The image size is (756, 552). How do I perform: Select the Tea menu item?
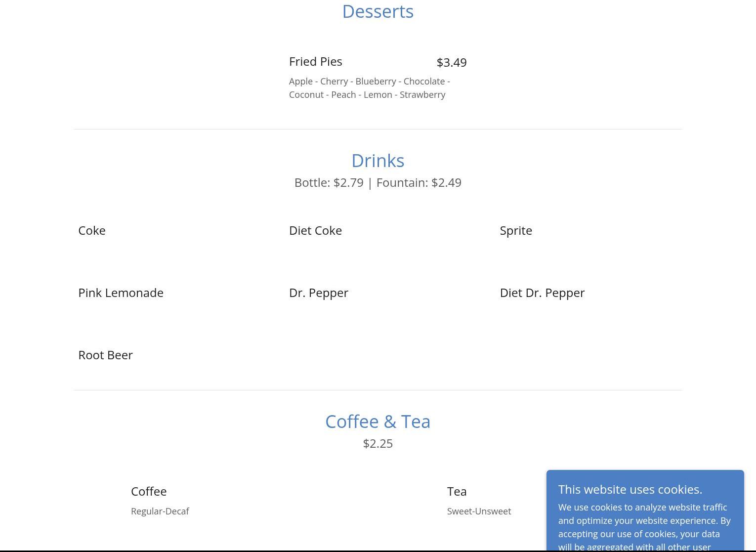click(x=457, y=492)
